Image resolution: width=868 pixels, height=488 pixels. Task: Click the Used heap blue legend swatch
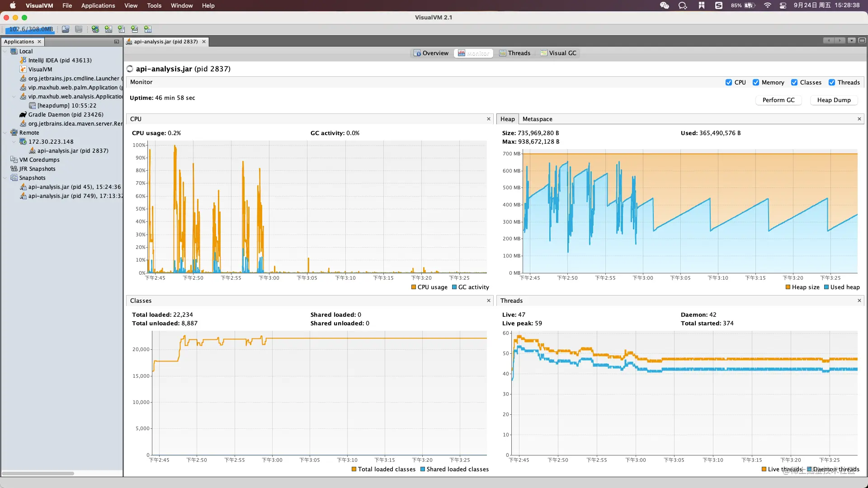826,287
